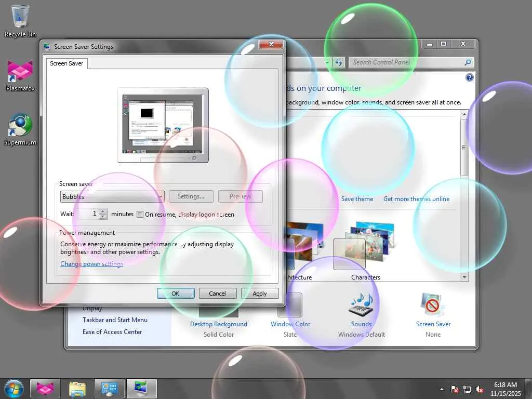Open the Bubbles screen saver dropdown

[x=112, y=196]
